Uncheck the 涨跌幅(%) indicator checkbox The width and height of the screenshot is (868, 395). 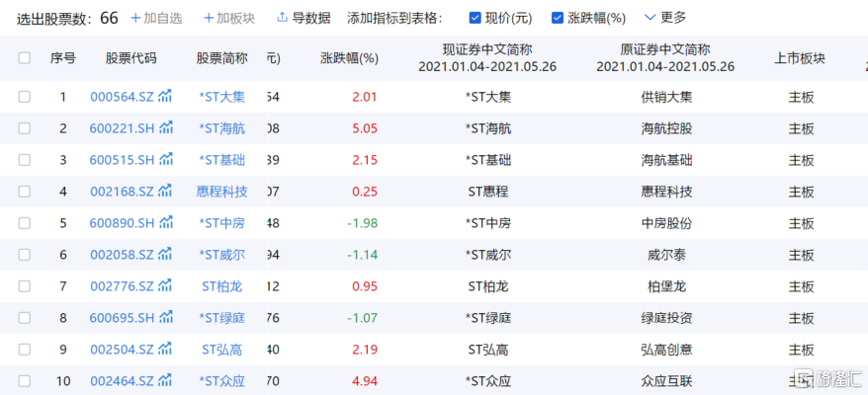[558, 18]
